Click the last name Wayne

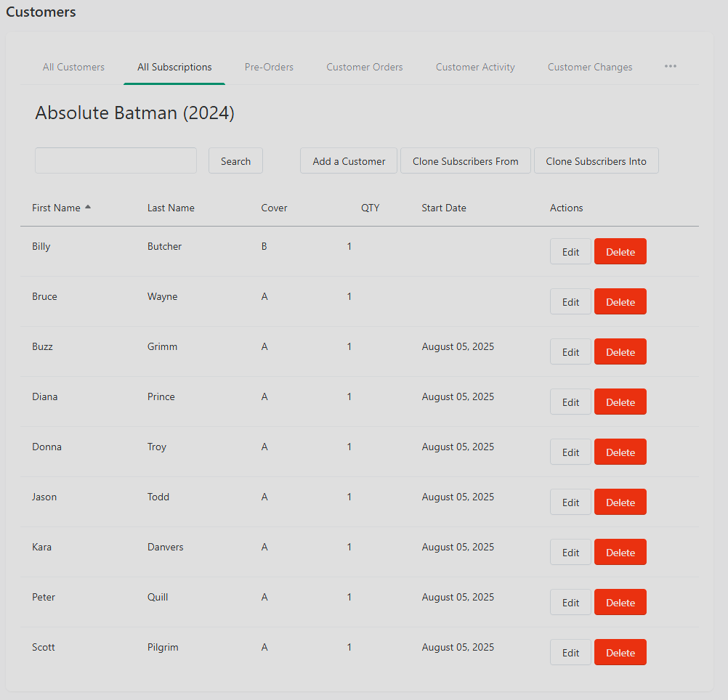162,296
